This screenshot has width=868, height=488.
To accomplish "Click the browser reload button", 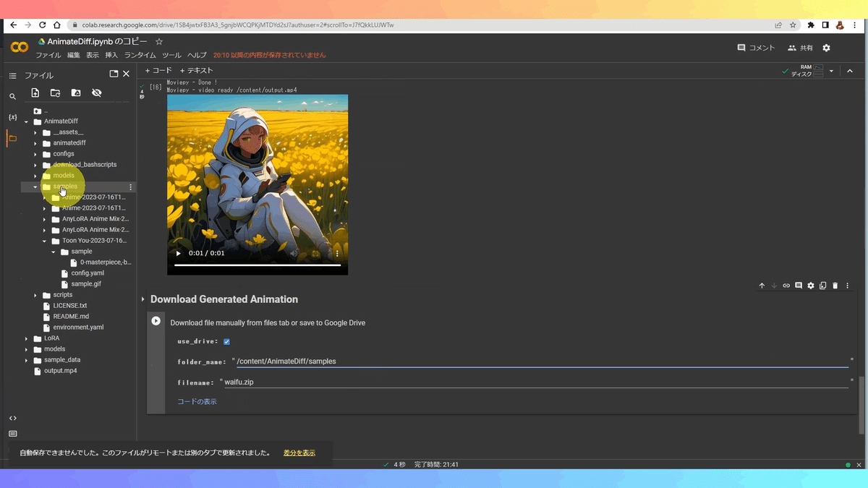I will click(x=43, y=25).
